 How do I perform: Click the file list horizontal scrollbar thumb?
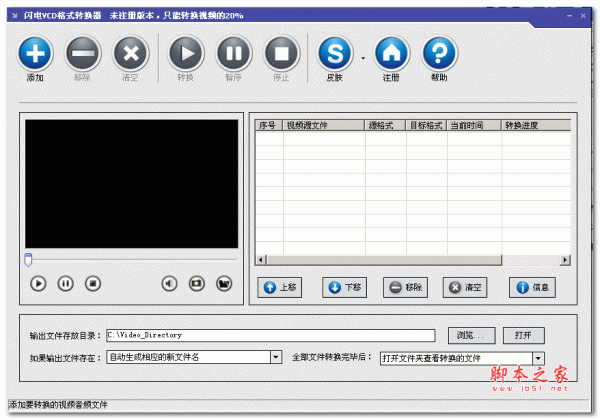384,260
